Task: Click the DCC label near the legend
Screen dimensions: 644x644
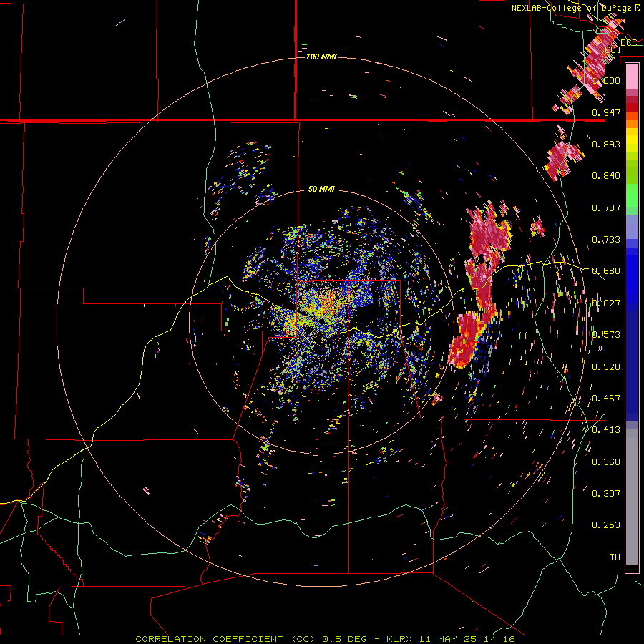Action: pyautogui.click(x=628, y=43)
